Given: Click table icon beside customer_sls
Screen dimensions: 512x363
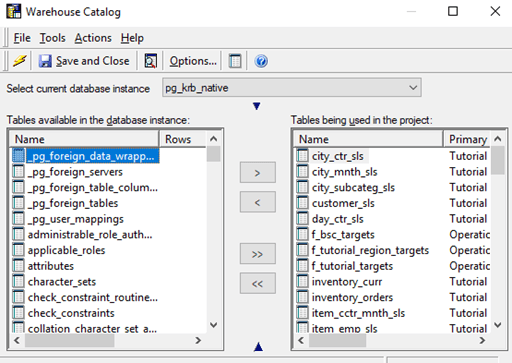Looking at the screenshot, I should coord(302,203).
